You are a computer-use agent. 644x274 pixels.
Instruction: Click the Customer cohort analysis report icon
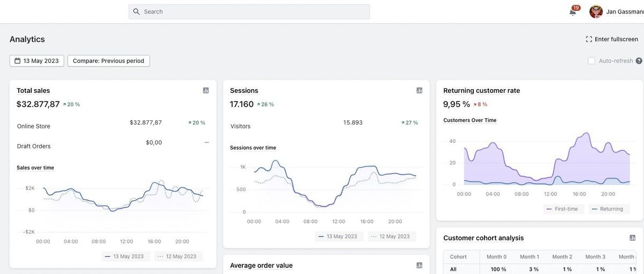[632, 238]
